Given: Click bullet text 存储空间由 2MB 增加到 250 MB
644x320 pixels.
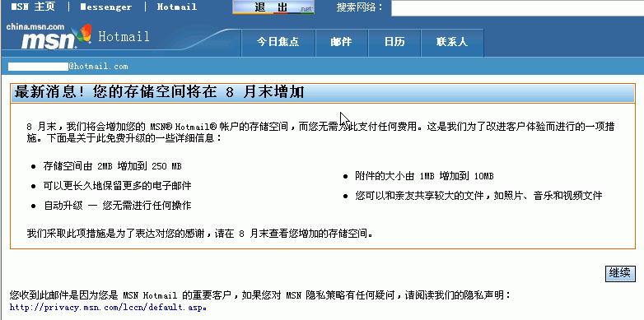Looking at the screenshot, I should [x=113, y=166].
